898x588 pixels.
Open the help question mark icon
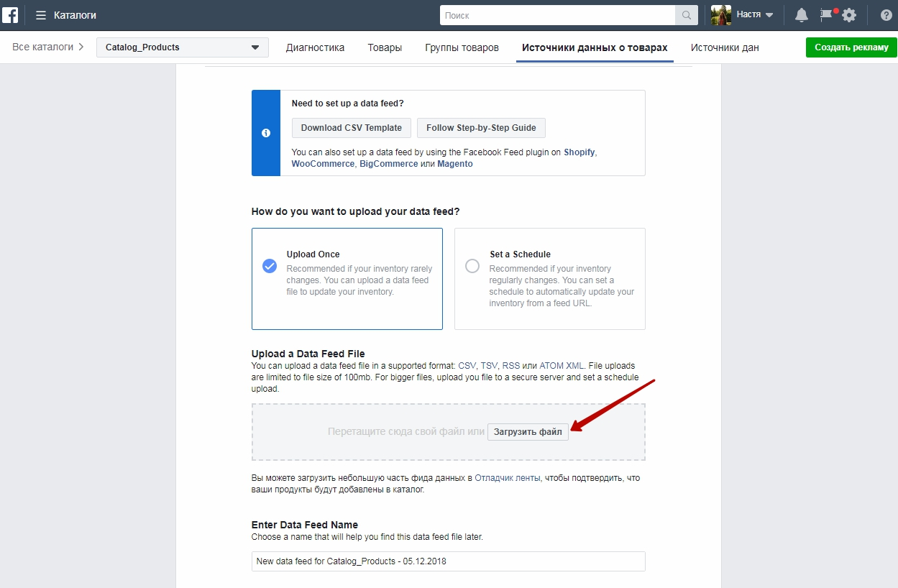pos(886,15)
